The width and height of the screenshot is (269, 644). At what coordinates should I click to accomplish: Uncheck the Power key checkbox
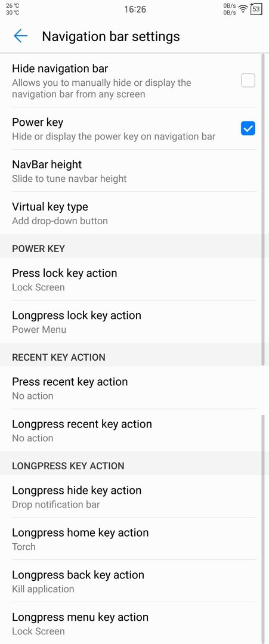point(248,129)
